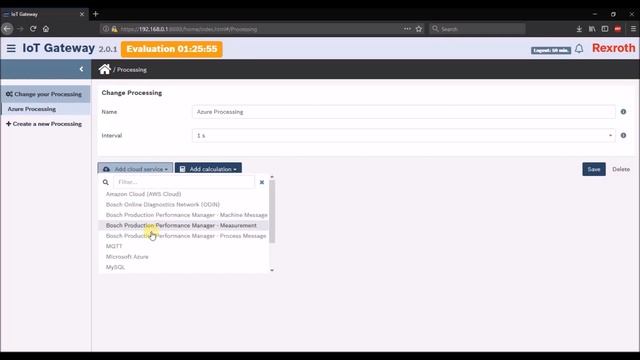Open Change your Processing in sidebar
The height and width of the screenshot is (360, 640).
pyautogui.click(x=45, y=94)
